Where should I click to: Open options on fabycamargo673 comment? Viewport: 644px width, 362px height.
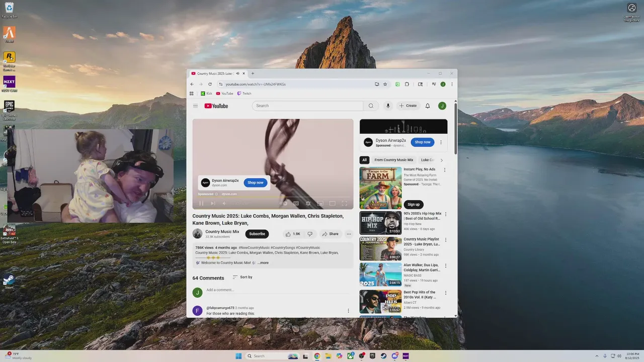(x=348, y=311)
